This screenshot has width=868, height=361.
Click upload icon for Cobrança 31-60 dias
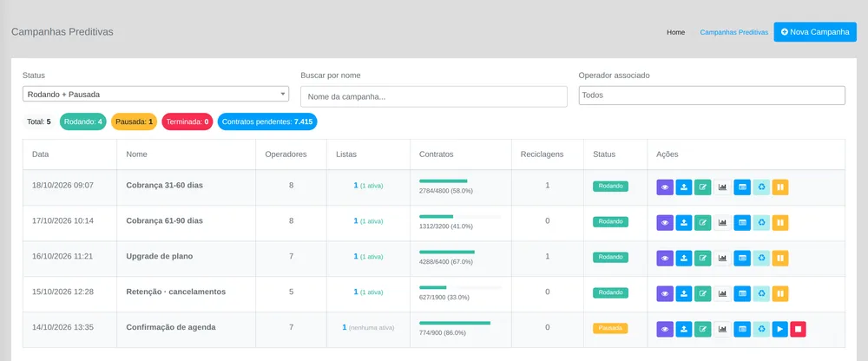(x=684, y=187)
